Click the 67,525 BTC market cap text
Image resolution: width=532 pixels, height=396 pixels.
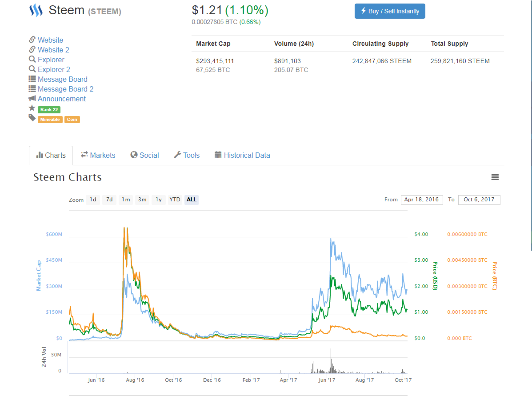pos(213,70)
